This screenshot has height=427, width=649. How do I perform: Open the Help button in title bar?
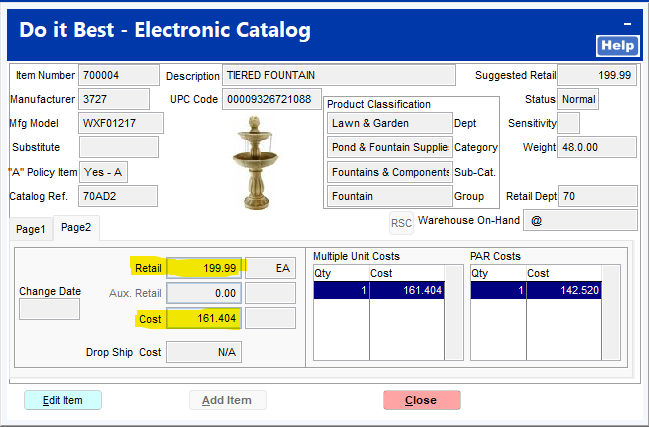[x=618, y=46]
